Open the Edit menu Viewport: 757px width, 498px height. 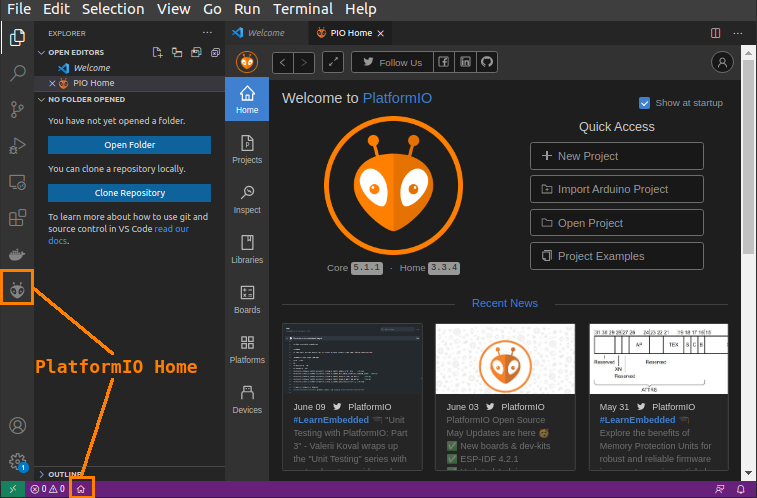tap(56, 9)
